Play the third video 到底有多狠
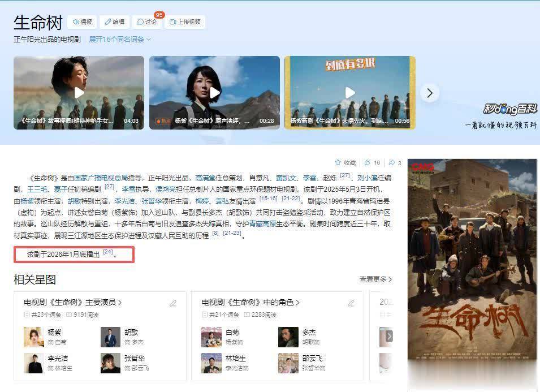Screen dimensions: 540x392 pyautogui.click(x=349, y=93)
